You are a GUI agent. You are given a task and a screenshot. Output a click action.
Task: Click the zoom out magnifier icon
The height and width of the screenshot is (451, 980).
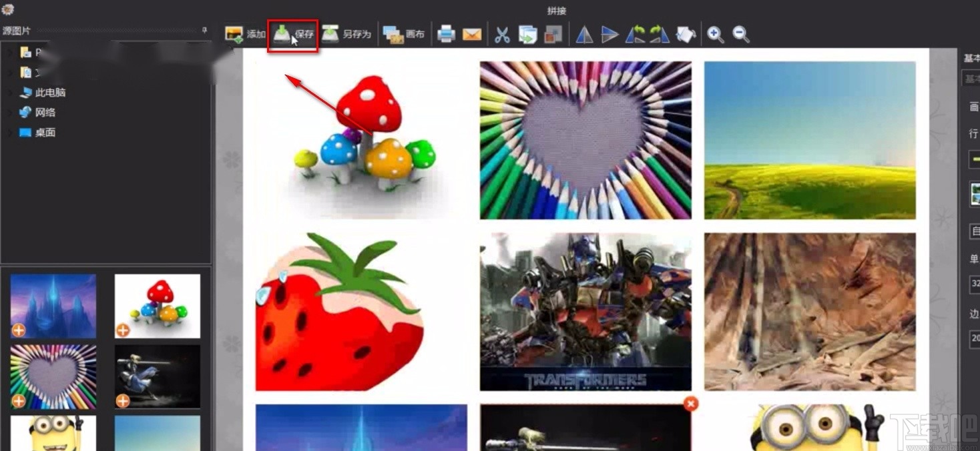(x=740, y=34)
